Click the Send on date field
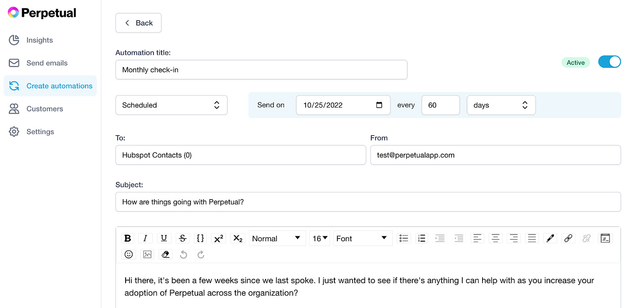 pyautogui.click(x=343, y=105)
